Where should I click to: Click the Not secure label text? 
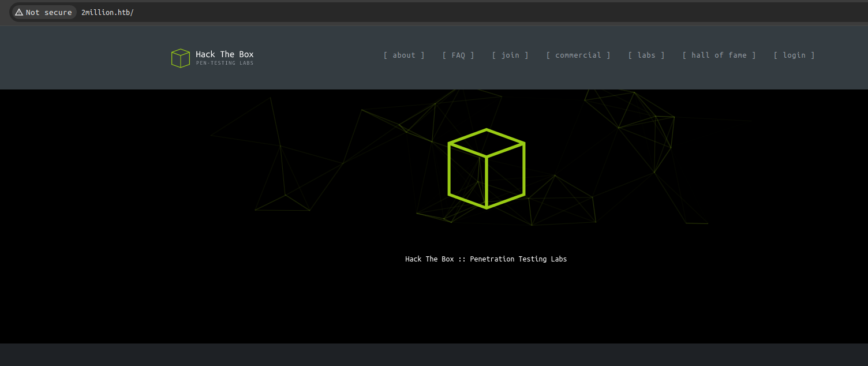point(49,12)
